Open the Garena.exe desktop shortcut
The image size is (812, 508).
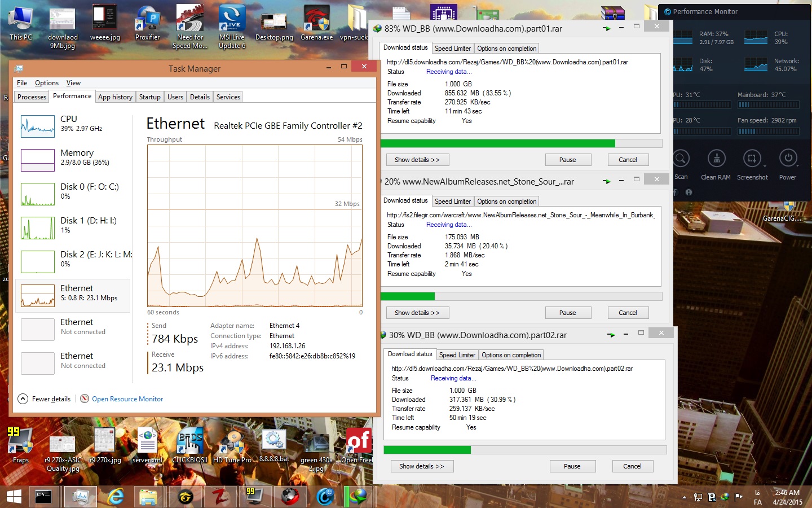coord(316,23)
